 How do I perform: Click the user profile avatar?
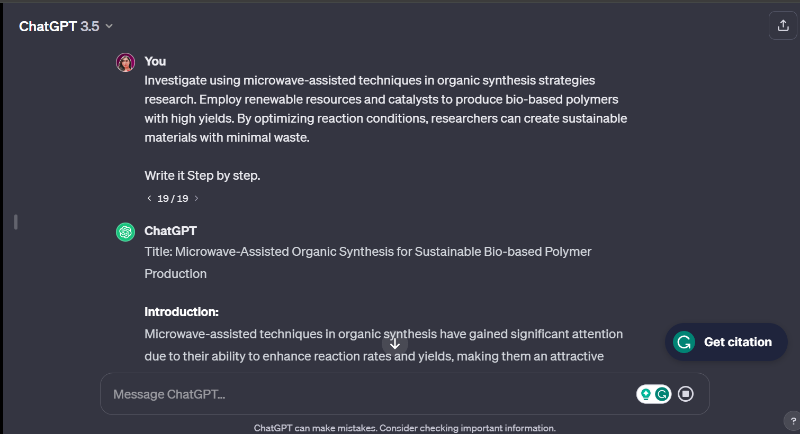[x=125, y=62]
